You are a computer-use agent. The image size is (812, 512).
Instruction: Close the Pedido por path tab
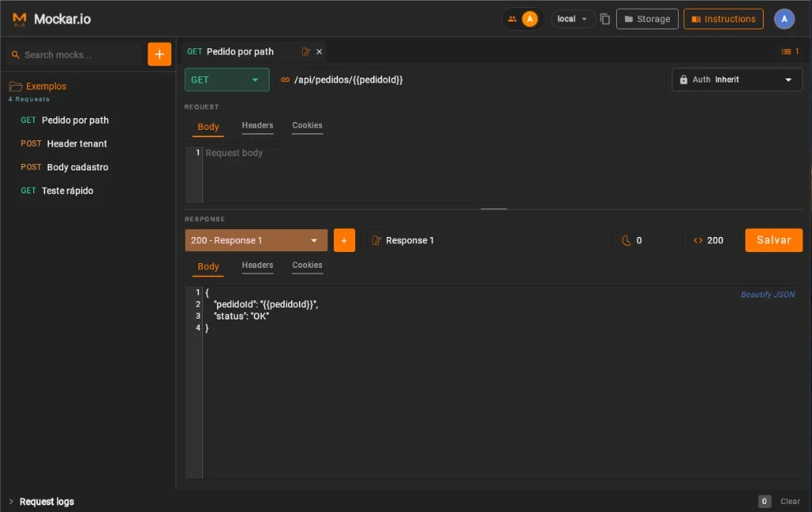[x=319, y=52]
